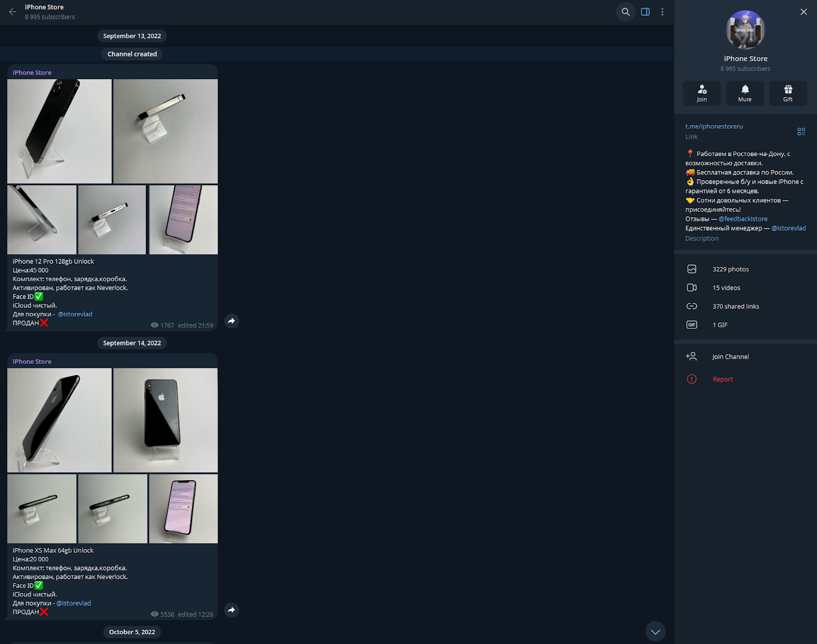Viewport: 817px width, 644px height.
Task: Forward the iPhone 12 Pro post
Action: [x=231, y=321]
